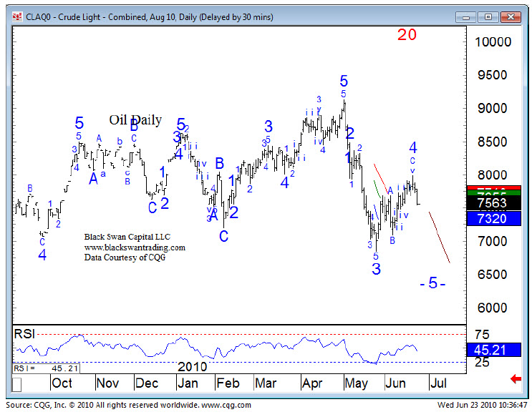Click the RSI value readout 45.21
Viewport: 532px width, 417px height.
click(x=46, y=368)
